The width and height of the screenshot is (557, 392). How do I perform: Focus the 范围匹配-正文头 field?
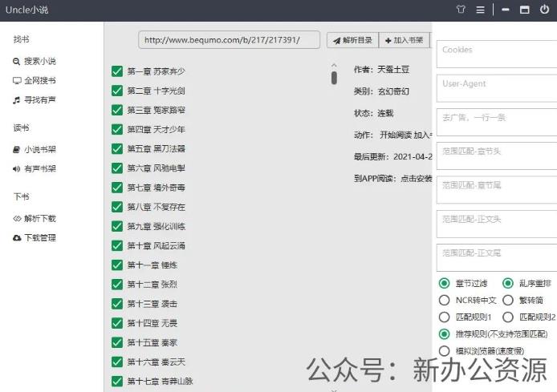(x=497, y=224)
